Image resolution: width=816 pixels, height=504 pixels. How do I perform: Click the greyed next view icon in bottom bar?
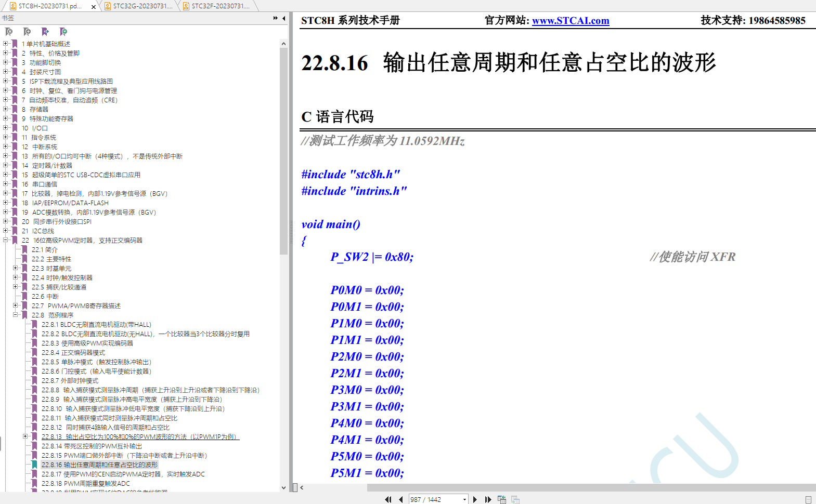click(x=515, y=499)
